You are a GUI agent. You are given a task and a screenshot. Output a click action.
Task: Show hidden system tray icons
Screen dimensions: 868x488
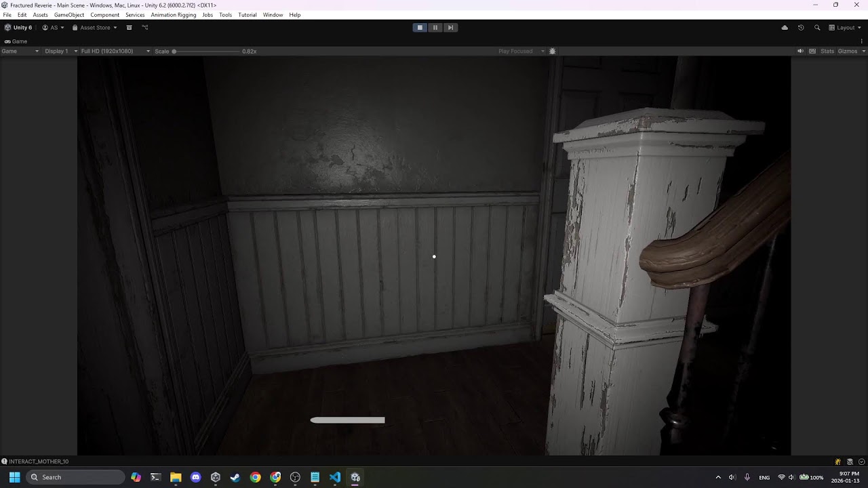718,477
